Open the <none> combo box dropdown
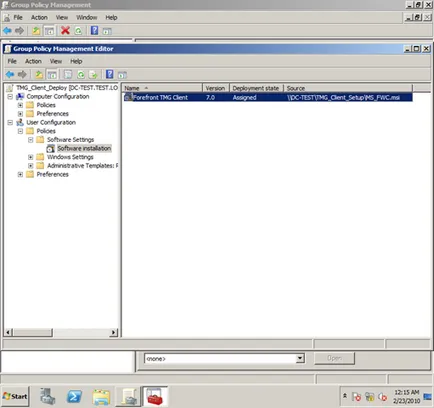The image size is (434, 408). pos(300,359)
